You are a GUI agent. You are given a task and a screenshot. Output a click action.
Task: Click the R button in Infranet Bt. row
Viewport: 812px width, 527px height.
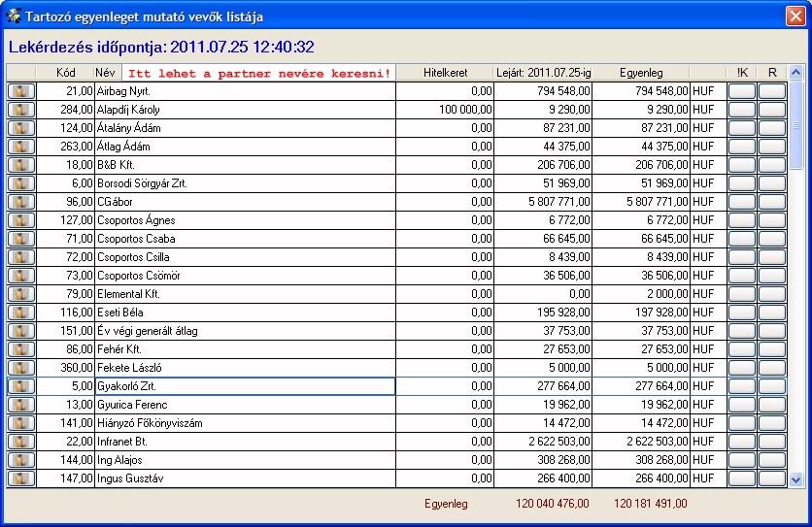pos(772,442)
